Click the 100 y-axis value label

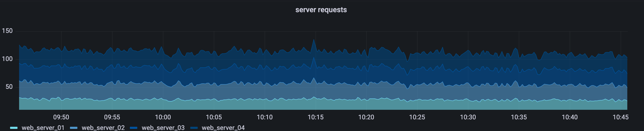click(x=7, y=59)
